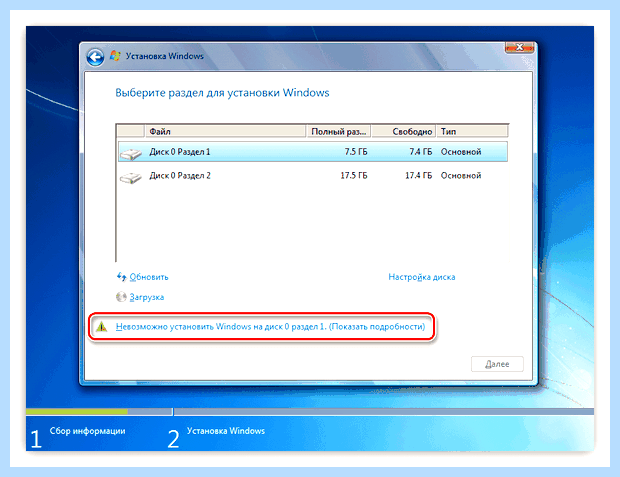Go back with the blue arrow button
The width and height of the screenshot is (620, 477).
tap(95, 57)
